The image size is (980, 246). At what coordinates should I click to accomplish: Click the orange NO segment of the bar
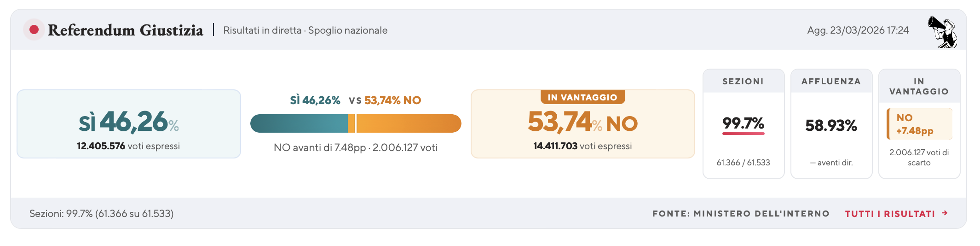coord(409,123)
